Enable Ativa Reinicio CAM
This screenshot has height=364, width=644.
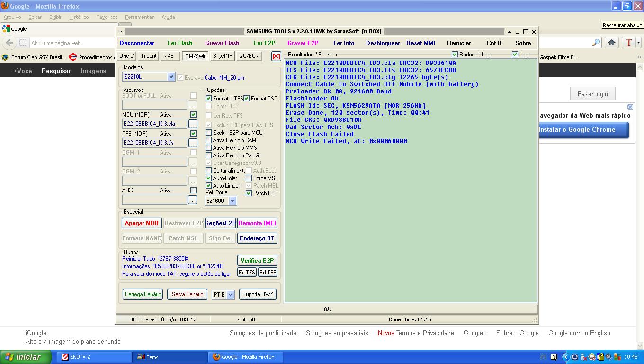pyautogui.click(x=208, y=140)
